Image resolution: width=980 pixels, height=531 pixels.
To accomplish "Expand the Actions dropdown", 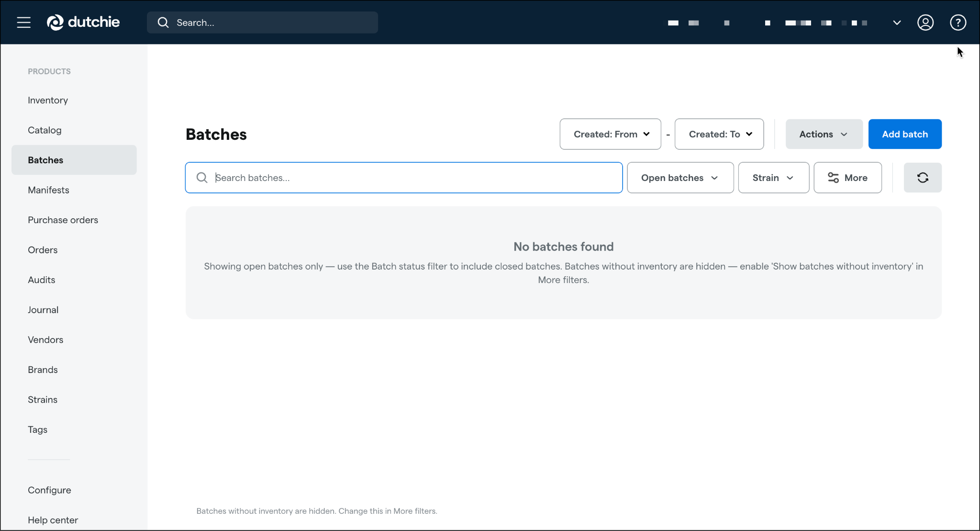I will click(824, 134).
